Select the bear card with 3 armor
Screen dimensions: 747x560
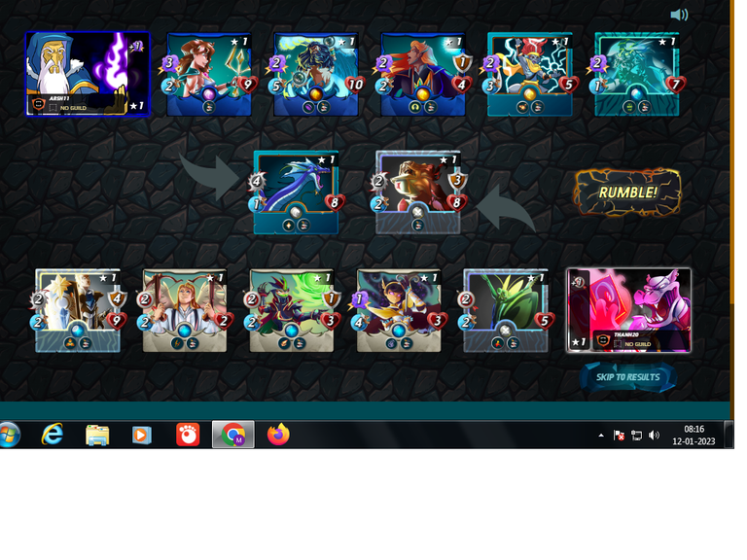(x=418, y=192)
